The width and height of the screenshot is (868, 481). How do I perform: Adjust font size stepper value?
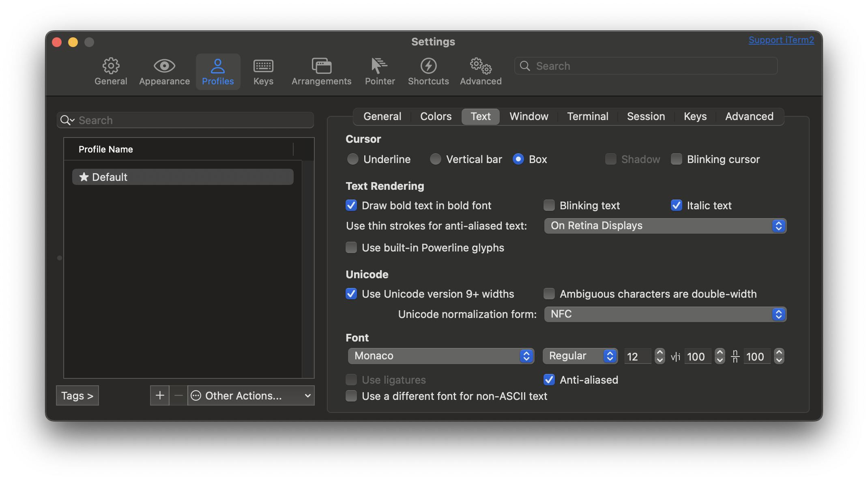pos(658,356)
